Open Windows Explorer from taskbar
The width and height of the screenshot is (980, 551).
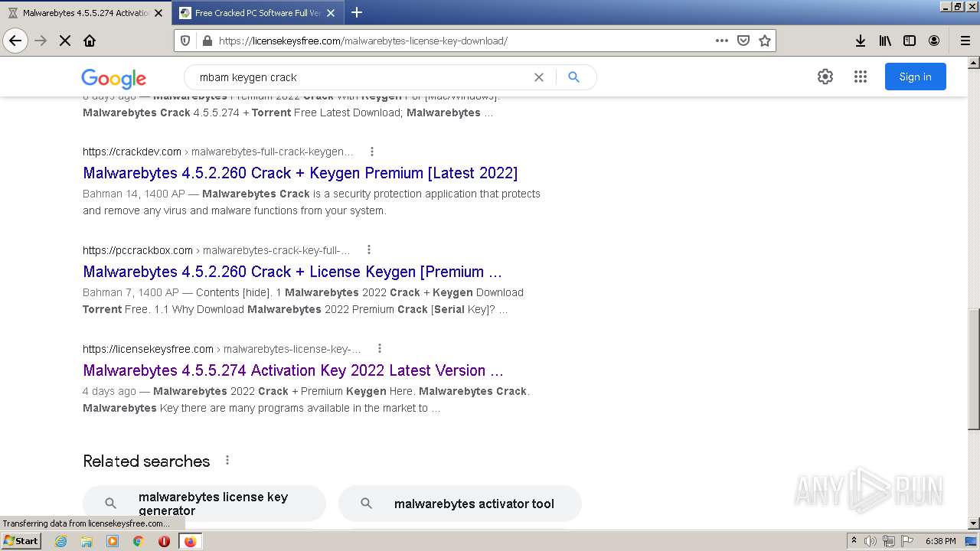point(87,541)
